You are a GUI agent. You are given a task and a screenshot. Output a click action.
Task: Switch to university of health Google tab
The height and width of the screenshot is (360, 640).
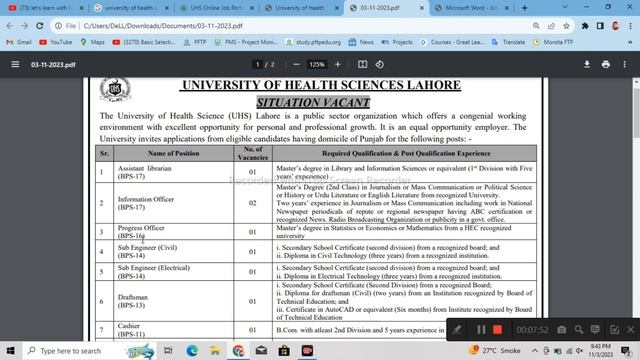coord(130,8)
